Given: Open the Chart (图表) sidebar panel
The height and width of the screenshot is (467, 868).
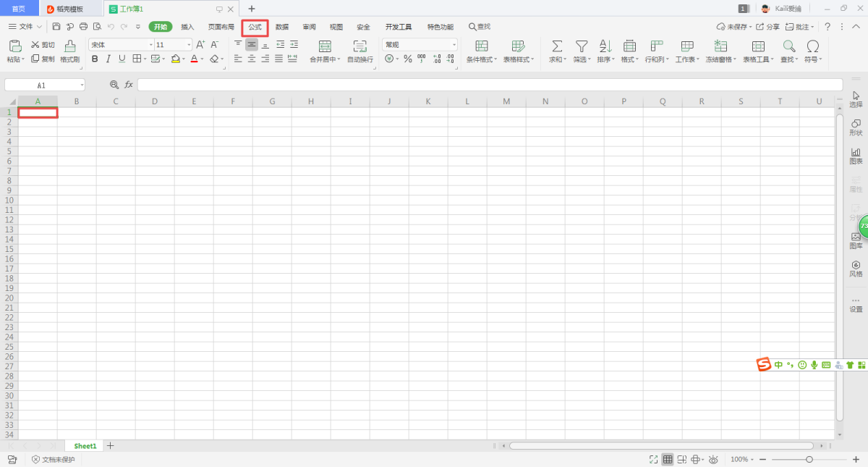Looking at the screenshot, I should click(856, 156).
